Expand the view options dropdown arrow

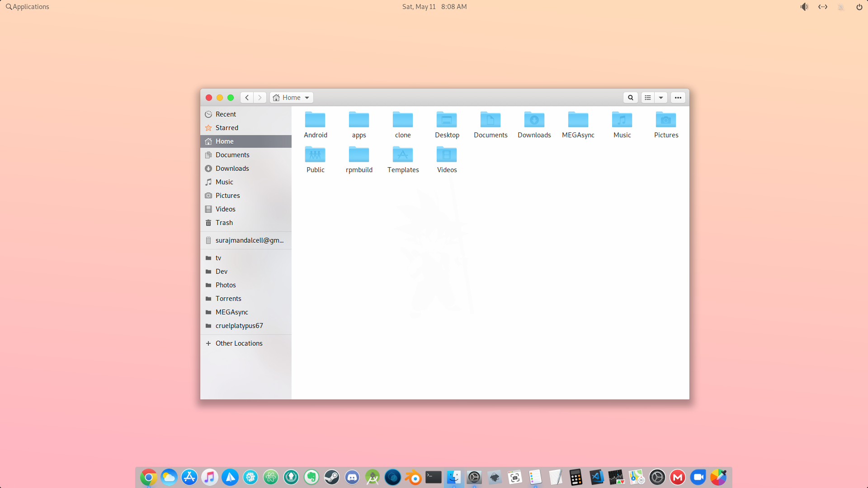point(661,98)
